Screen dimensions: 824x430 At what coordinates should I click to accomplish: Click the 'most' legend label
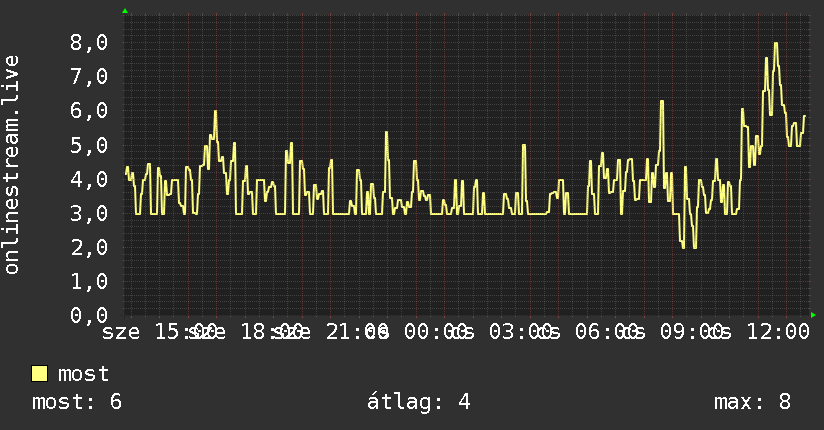(x=83, y=374)
